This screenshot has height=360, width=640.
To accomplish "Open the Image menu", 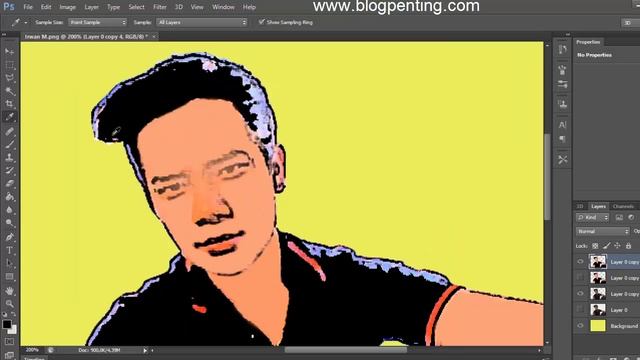I will pyautogui.click(x=67, y=7).
